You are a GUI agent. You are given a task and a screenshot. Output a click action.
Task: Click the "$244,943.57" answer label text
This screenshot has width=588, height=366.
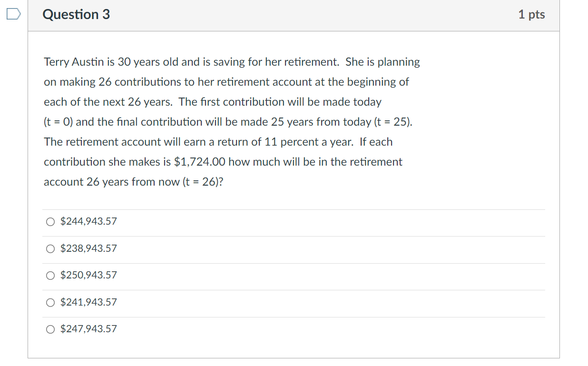(x=88, y=222)
